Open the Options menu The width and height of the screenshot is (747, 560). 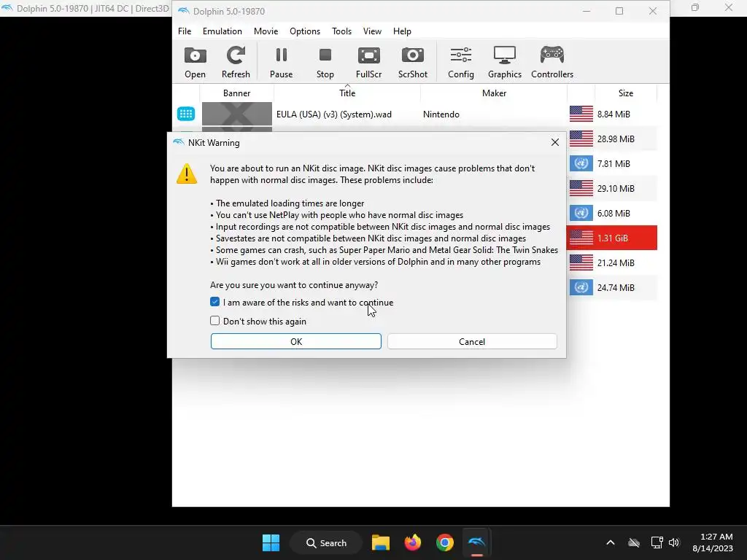(x=305, y=31)
